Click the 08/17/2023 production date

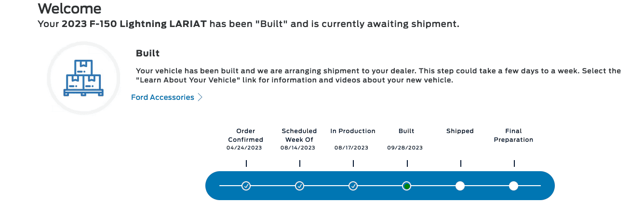pos(351,148)
